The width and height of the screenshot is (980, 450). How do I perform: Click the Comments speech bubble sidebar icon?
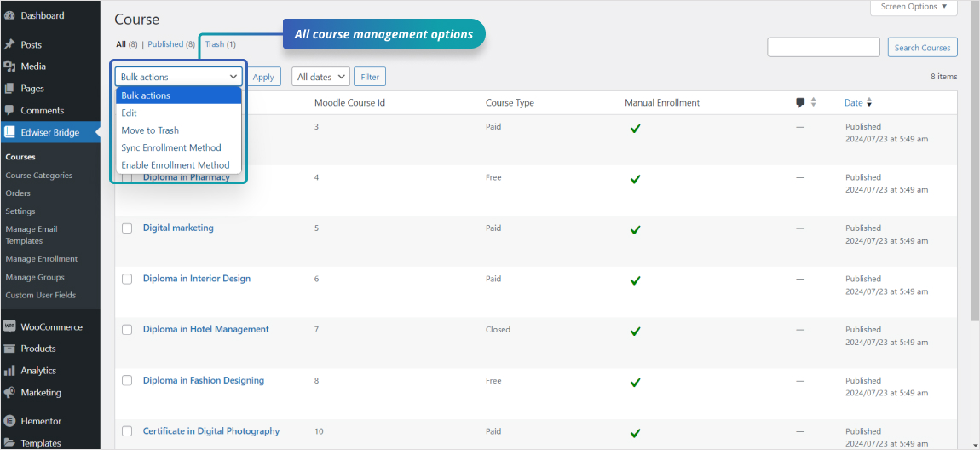pyautogui.click(x=9, y=111)
